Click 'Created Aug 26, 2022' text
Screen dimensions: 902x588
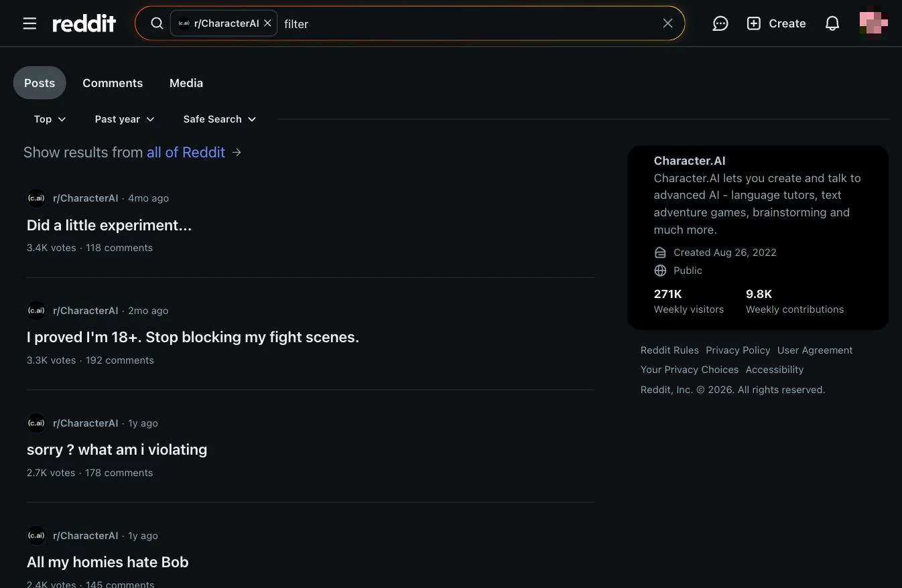[x=725, y=252]
